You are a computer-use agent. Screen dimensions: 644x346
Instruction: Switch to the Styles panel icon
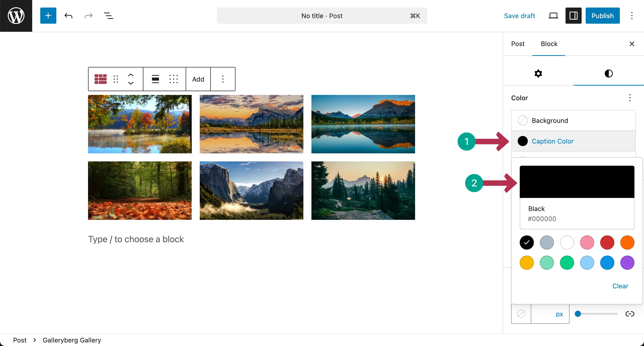609,74
